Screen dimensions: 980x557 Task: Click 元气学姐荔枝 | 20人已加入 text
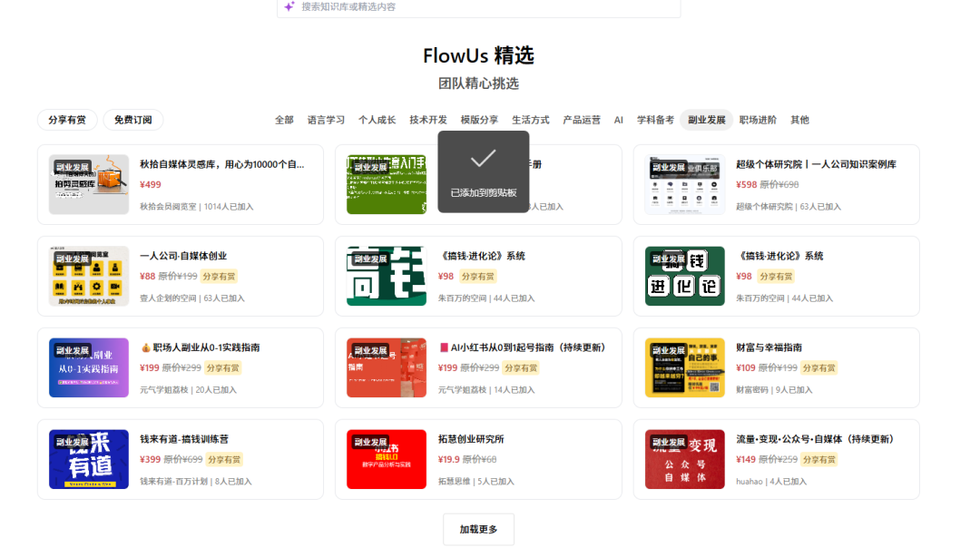pos(188,389)
